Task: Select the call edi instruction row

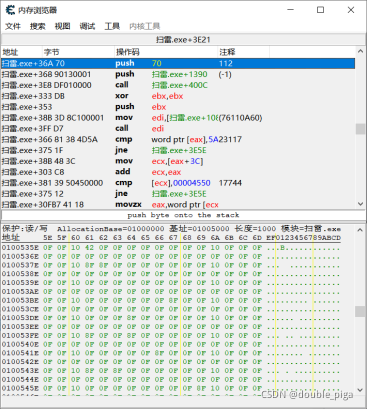Action: [178, 128]
